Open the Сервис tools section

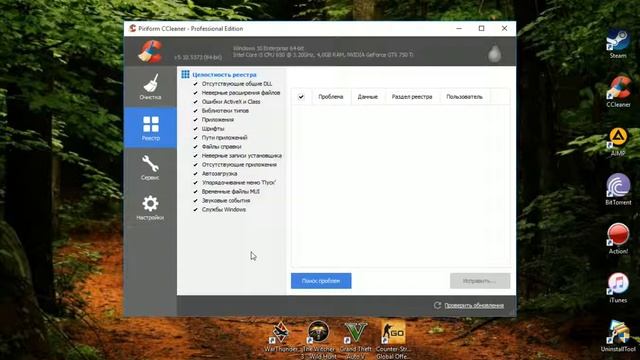[x=150, y=167]
